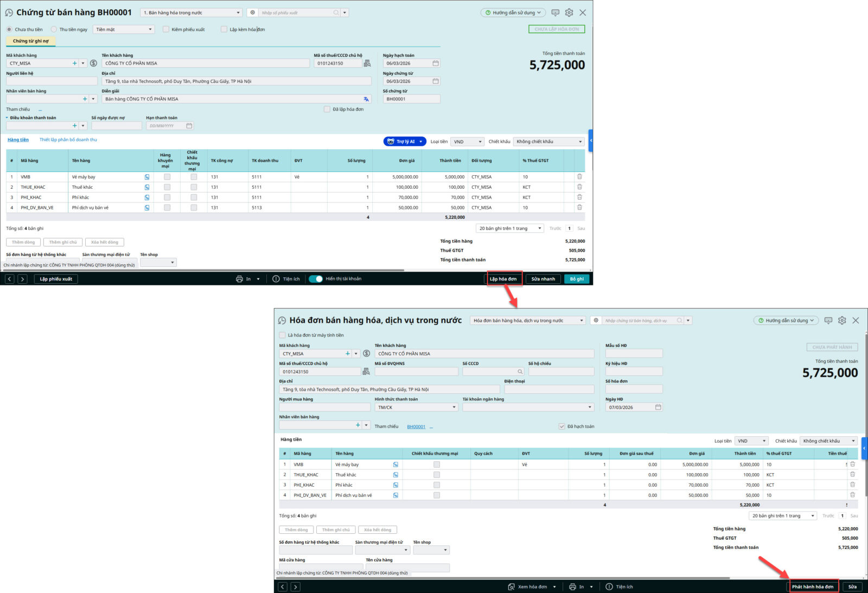Screen dimensions: 868x593
Task: Check the Kiêm phiếu xuất checkbox
Action: tap(167, 29)
